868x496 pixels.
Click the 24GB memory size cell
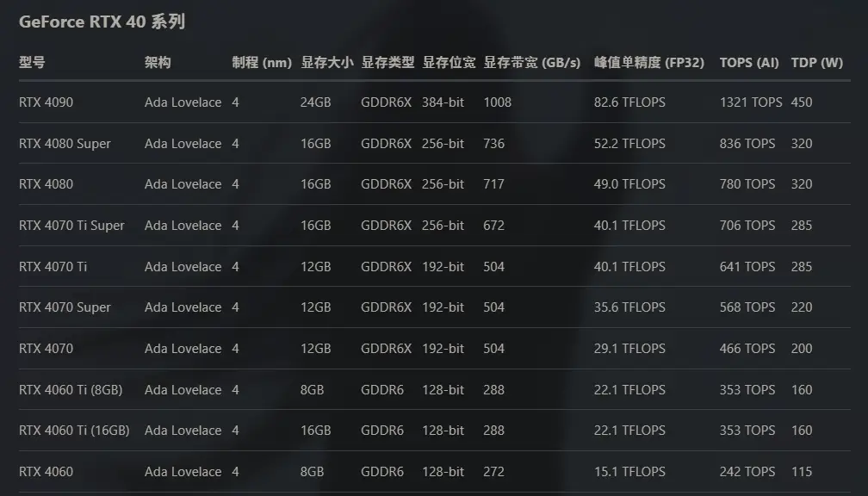point(315,102)
